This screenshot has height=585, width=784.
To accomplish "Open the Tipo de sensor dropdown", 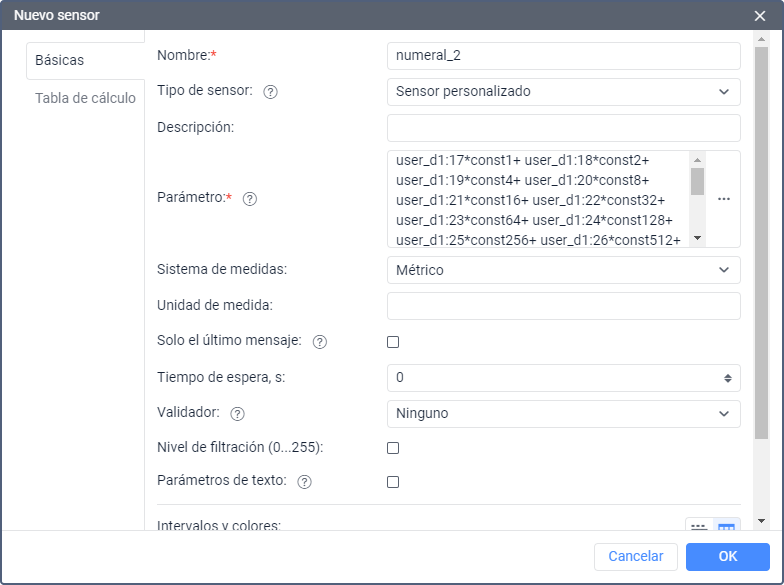I will click(563, 92).
